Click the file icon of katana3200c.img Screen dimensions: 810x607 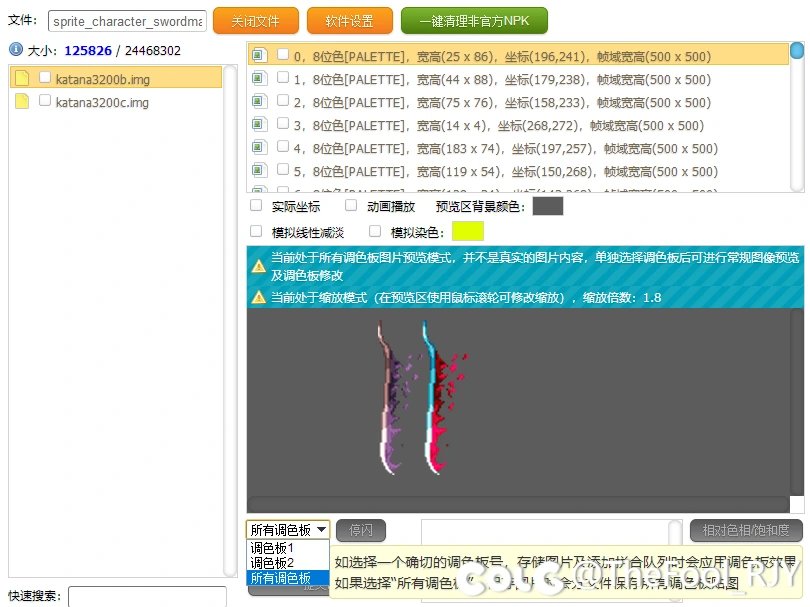[22, 101]
